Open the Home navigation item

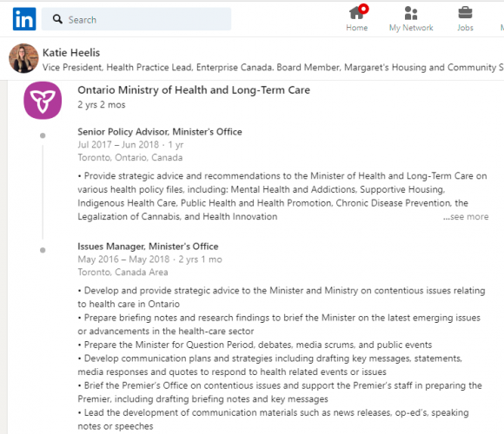click(357, 18)
